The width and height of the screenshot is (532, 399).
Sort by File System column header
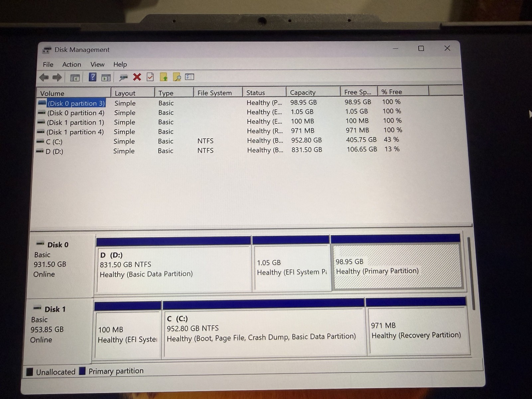point(218,93)
